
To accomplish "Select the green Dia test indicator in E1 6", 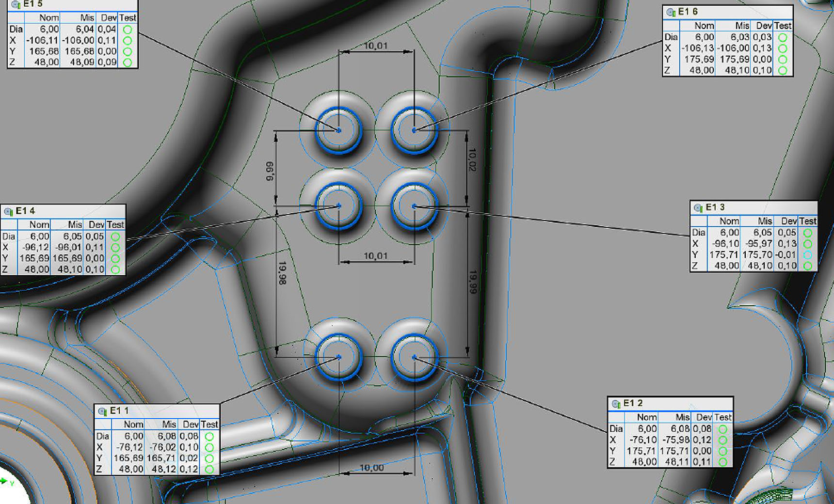I will (783, 37).
